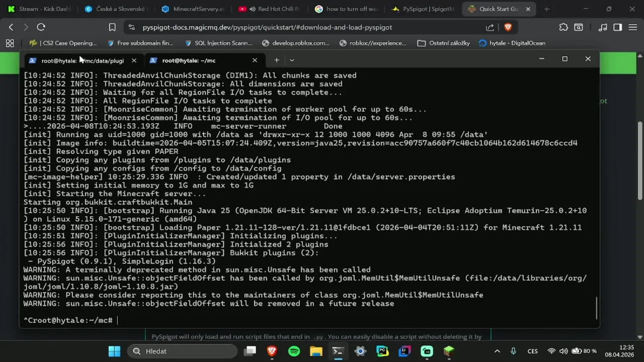Close the Quick Start Guide tab

coord(528,9)
